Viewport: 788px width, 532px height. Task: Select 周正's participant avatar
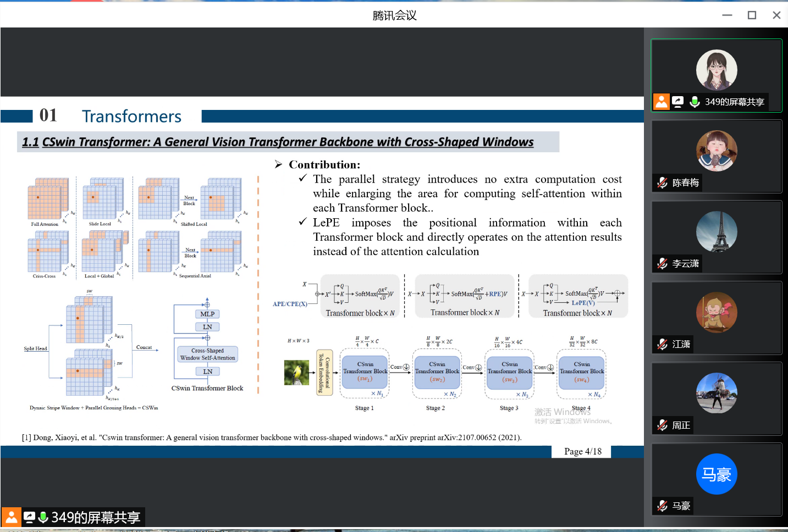point(717,393)
